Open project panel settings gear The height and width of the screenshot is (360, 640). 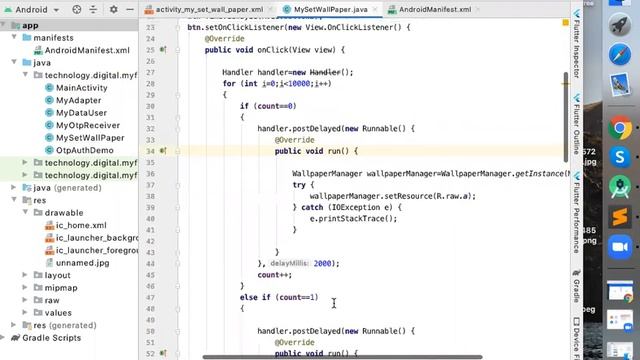pos(113,9)
